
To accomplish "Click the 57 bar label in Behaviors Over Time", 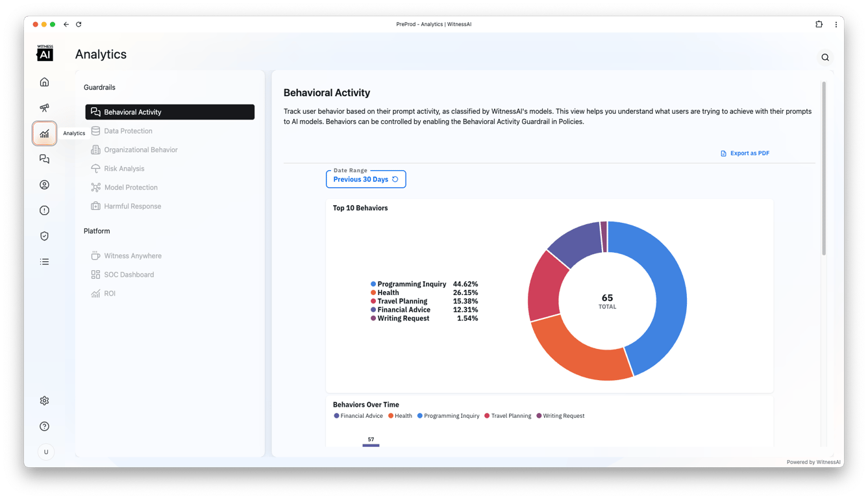I will click(x=371, y=439).
